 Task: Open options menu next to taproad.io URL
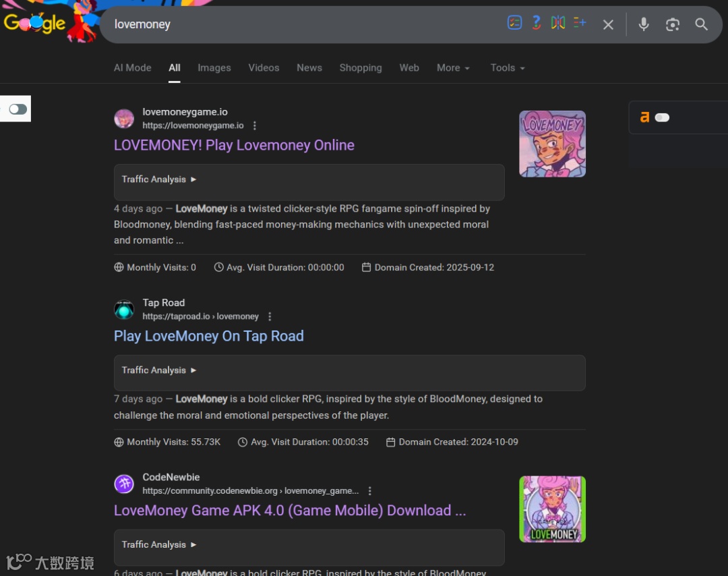[270, 316]
